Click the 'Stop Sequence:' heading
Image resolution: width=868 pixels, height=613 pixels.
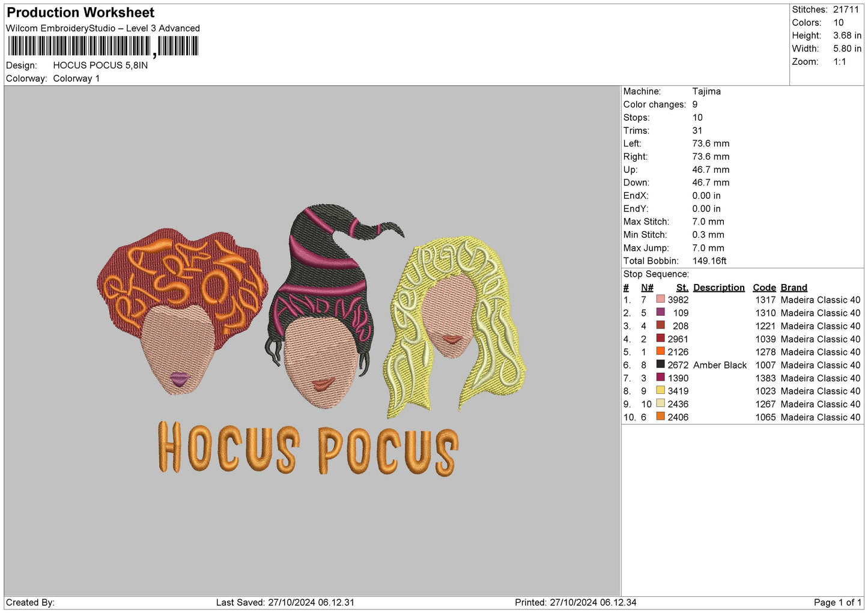656,274
